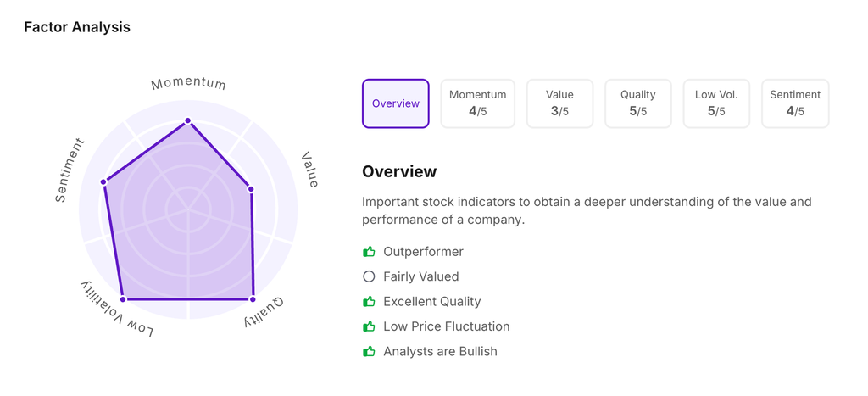Click the Analysts are Bullish text
This screenshot has height=396, width=868.
click(x=440, y=351)
